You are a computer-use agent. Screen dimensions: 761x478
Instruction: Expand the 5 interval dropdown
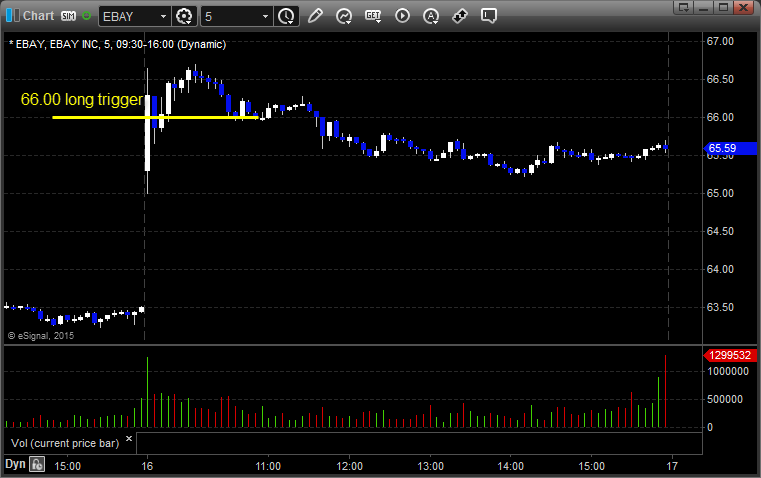coord(265,16)
